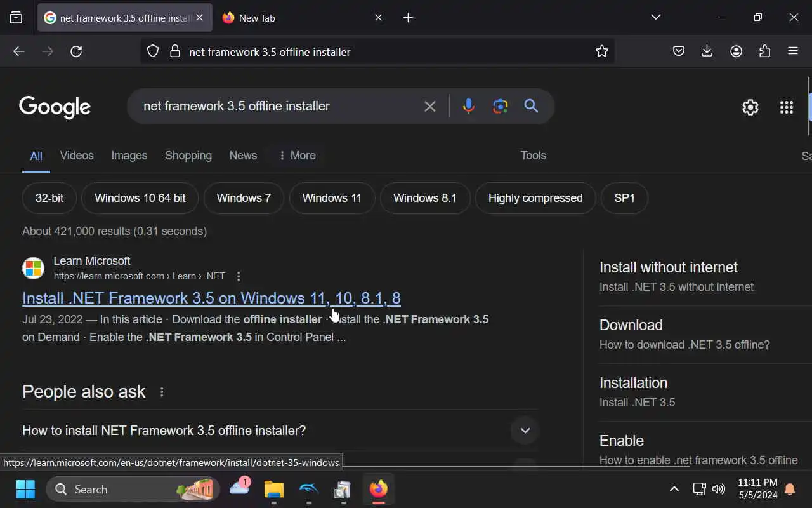Screen dimensions: 812x508
Task: Show hidden system tray icons
Action: point(674,489)
